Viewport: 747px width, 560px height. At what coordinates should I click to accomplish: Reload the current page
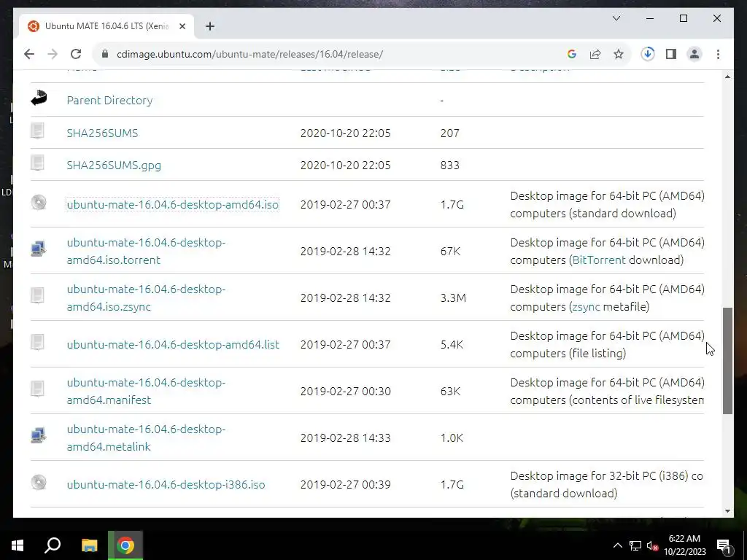pos(76,54)
